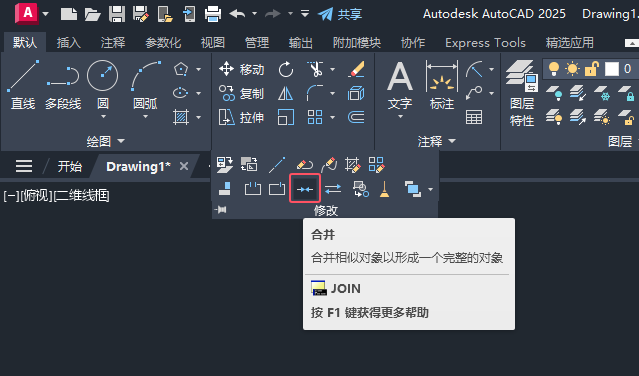Switch to the Insert (插入) ribbon tab

(x=68, y=42)
